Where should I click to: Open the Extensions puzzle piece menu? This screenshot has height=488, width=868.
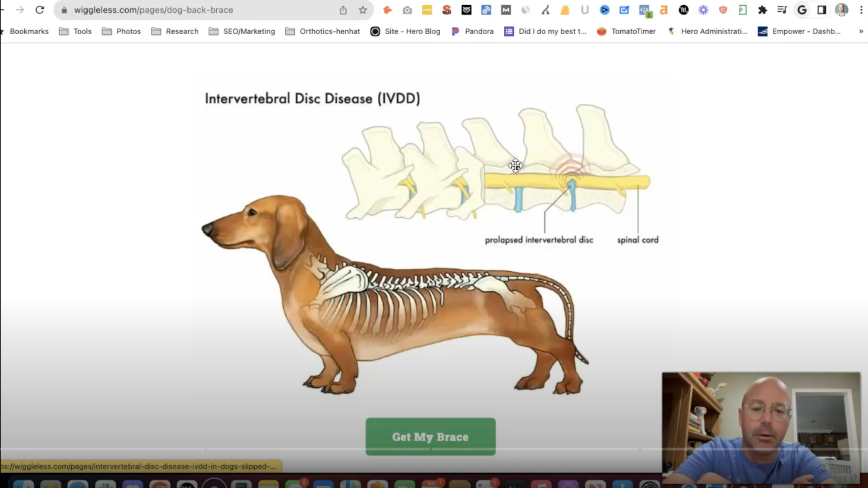point(762,10)
